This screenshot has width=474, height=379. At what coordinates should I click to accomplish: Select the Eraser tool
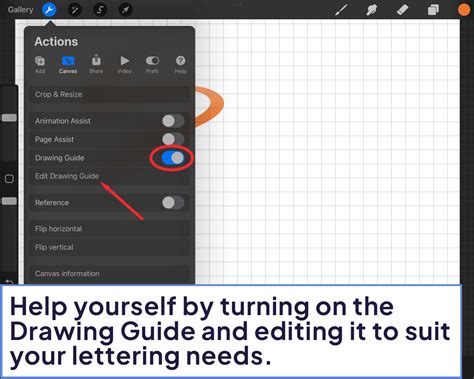(x=402, y=10)
